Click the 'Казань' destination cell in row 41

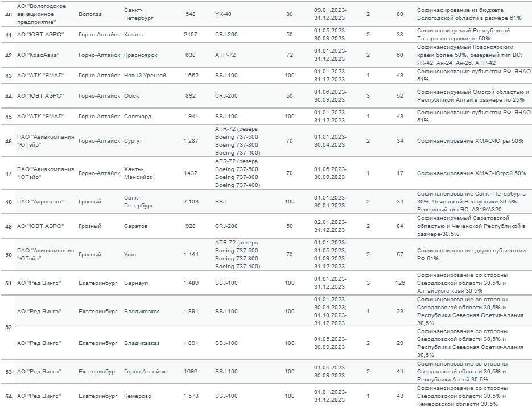click(x=133, y=35)
